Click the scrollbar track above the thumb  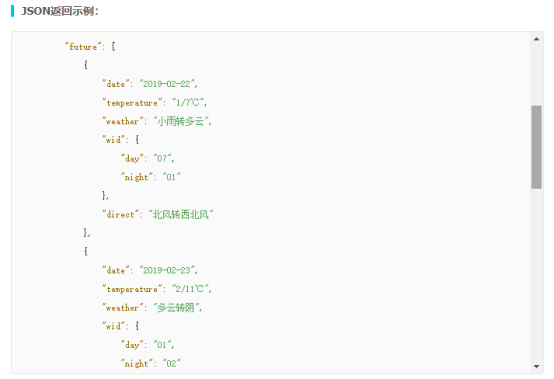pos(536,75)
